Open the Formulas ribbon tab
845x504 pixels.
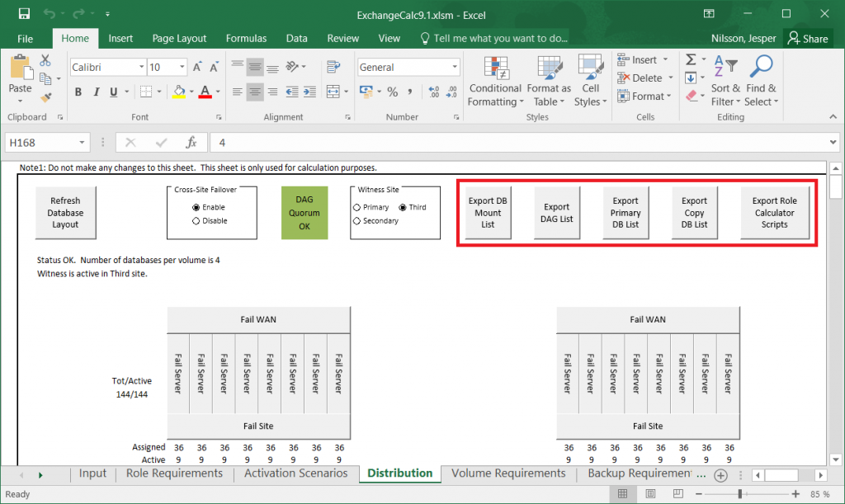pos(246,38)
